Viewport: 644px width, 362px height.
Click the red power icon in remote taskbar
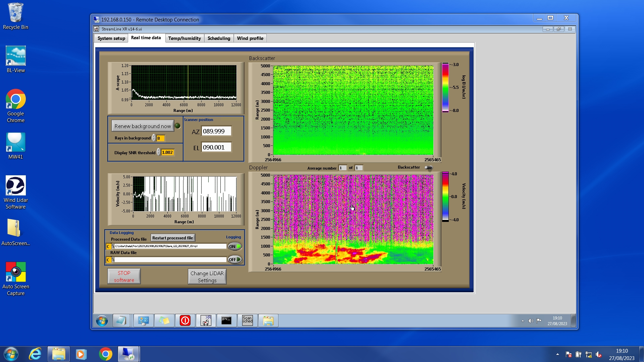pyautogui.click(x=185, y=320)
